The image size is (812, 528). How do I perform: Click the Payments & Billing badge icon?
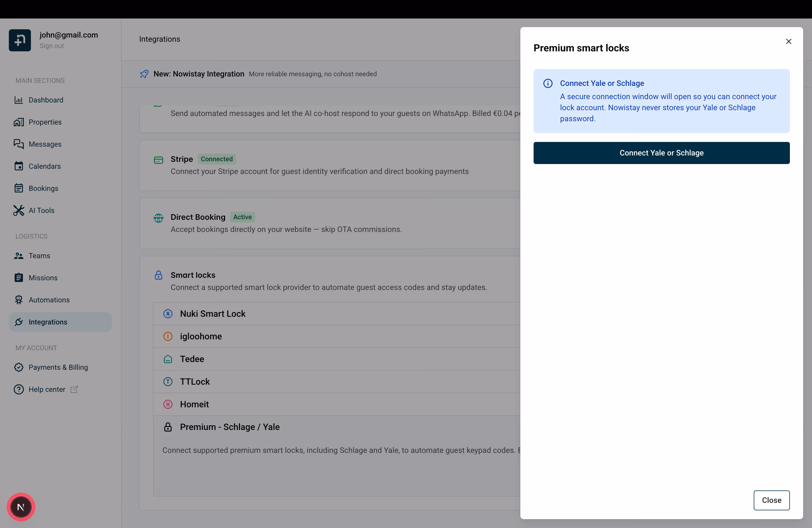[x=19, y=367]
